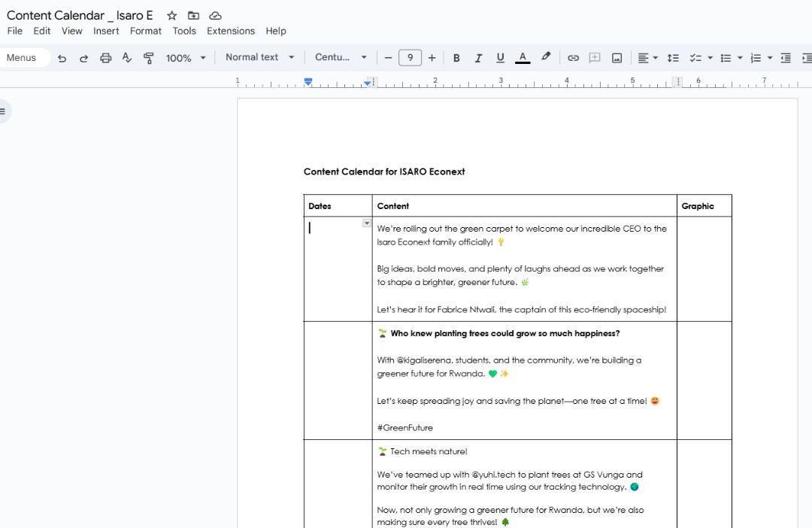
Task: Toggle underline formatting
Action: pos(500,58)
